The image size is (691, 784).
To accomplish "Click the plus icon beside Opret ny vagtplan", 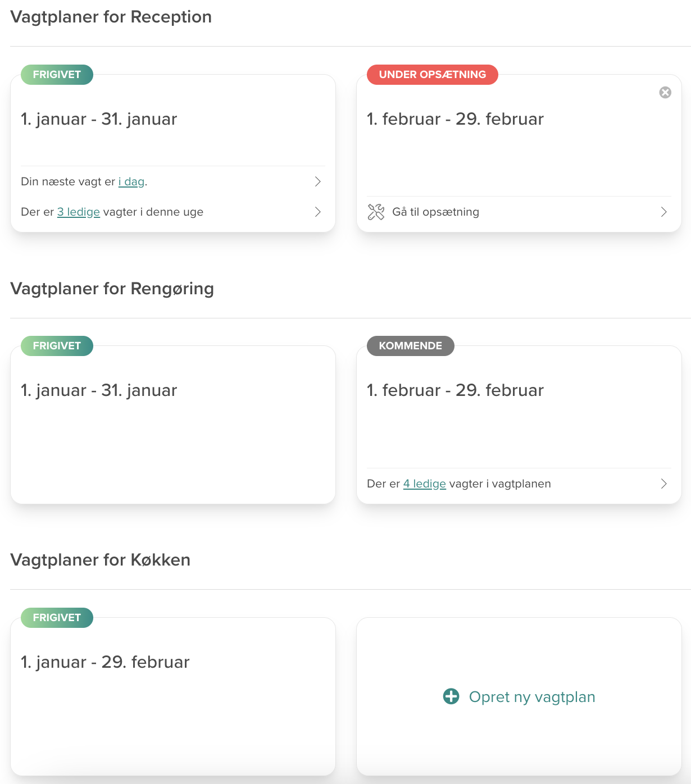I will click(450, 696).
